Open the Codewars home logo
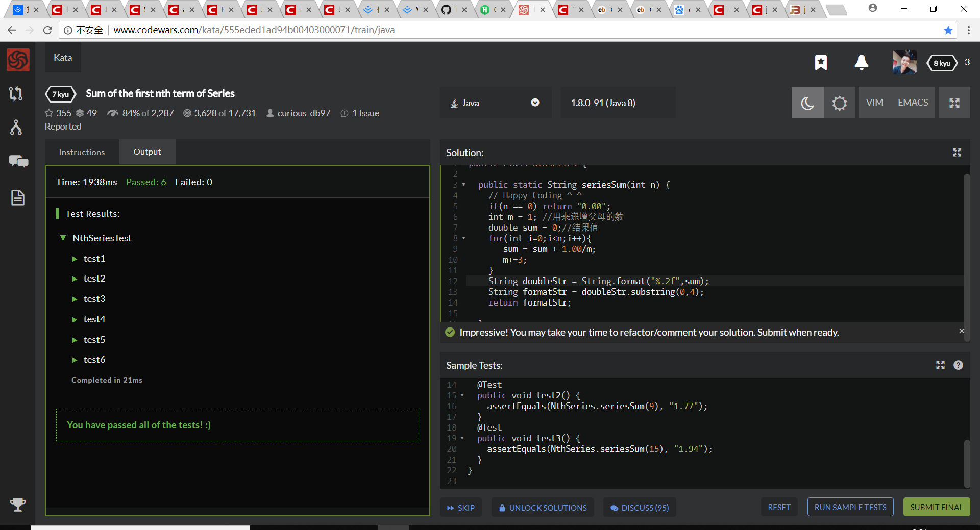 click(x=18, y=60)
